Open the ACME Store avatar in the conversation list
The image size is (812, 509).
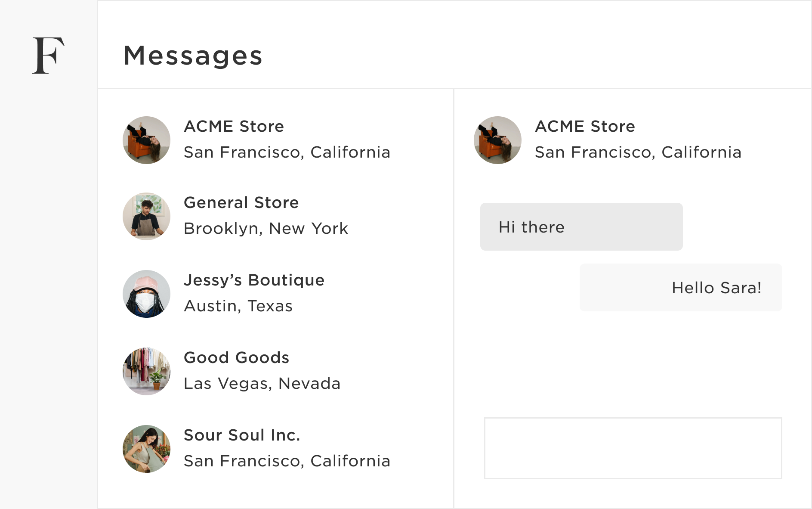(146, 140)
